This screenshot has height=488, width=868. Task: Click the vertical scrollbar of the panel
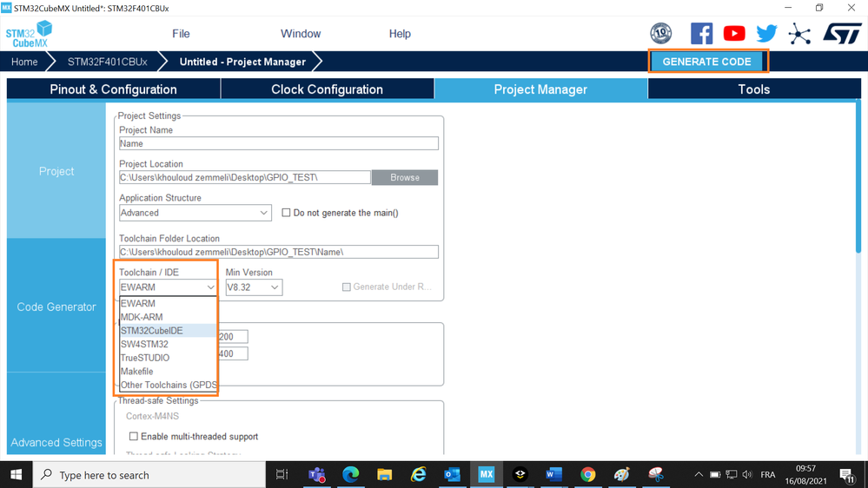click(858, 177)
